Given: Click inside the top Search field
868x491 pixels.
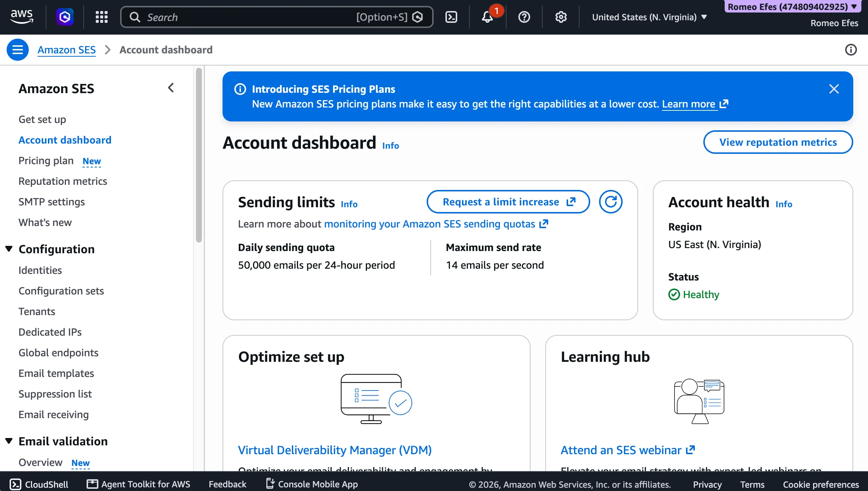Looking at the screenshot, I should coord(277,17).
